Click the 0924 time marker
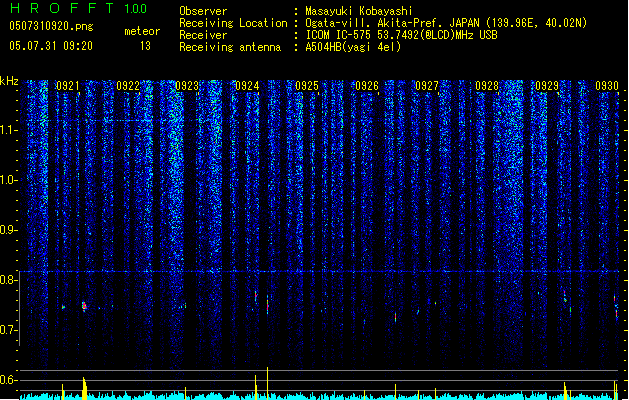629x400 pixels. [247, 86]
